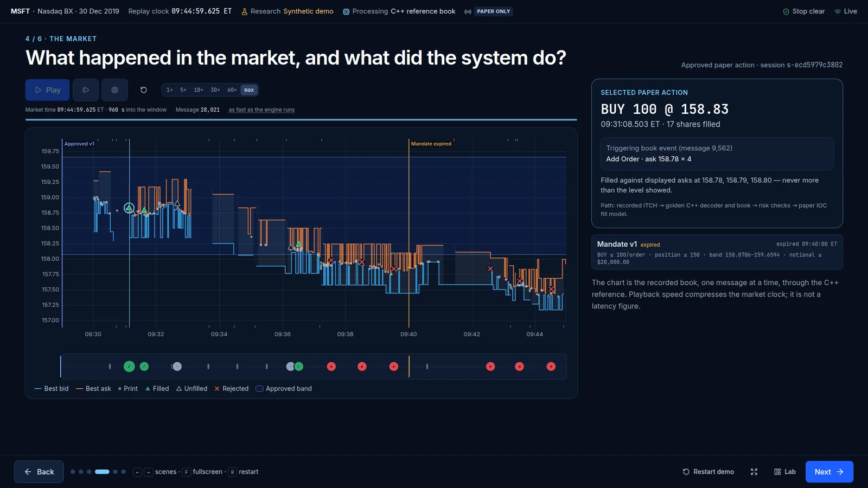
Task: Click the Stop clear shield icon
Action: pos(786,11)
